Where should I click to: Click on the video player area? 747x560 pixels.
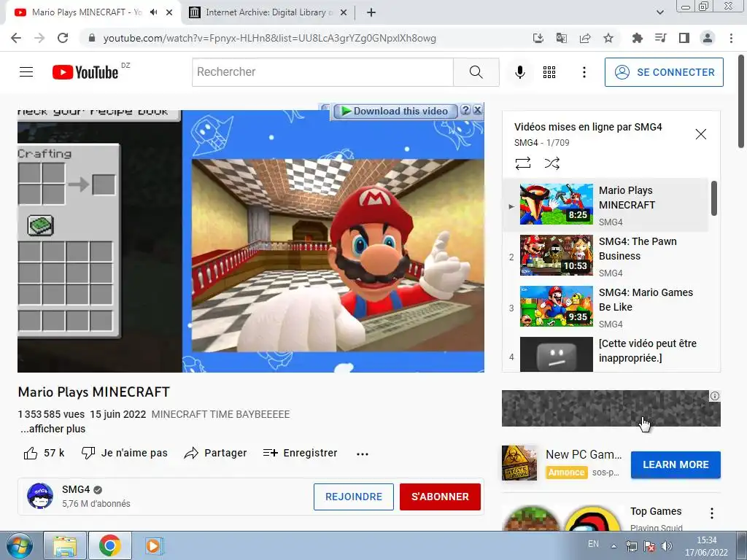[x=251, y=241]
